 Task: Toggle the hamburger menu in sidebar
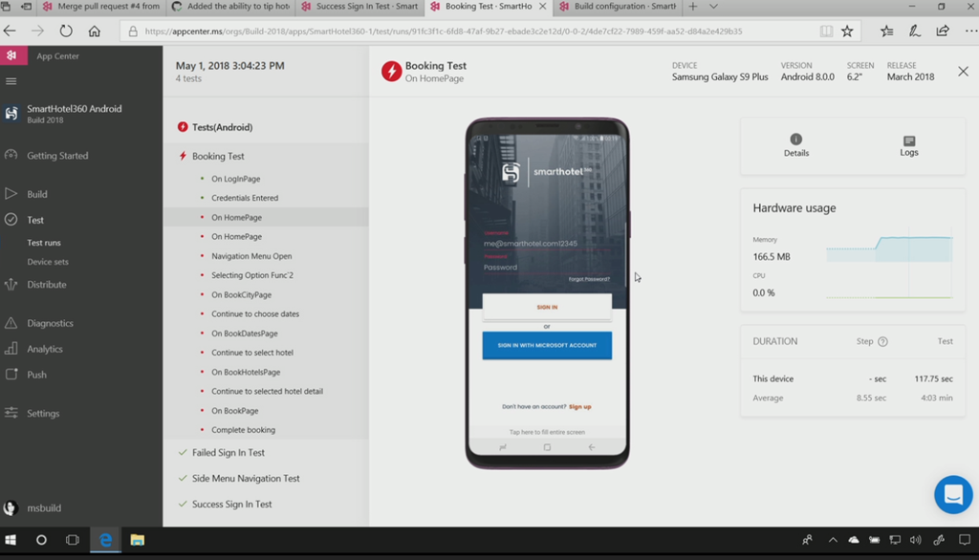pos(11,81)
